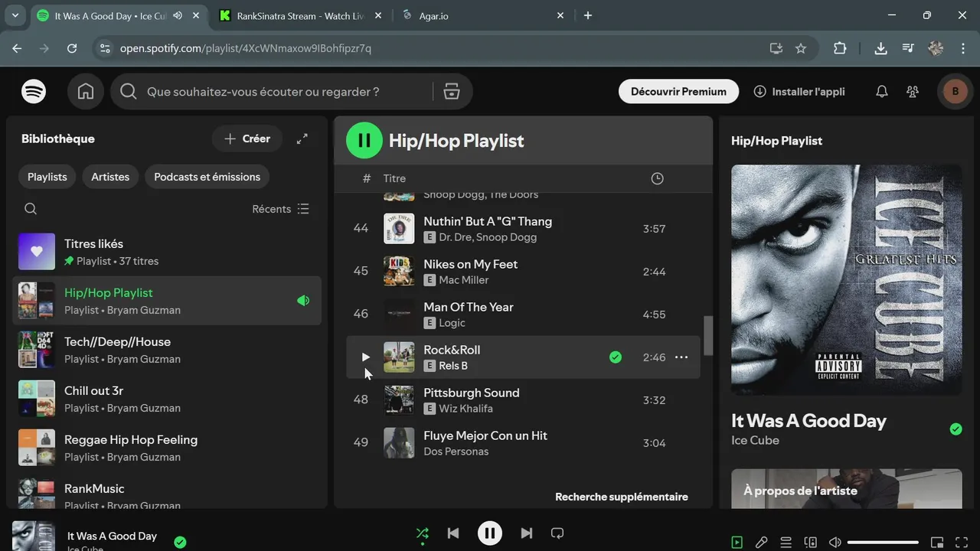Open Chrome extensions puzzle icon
Viewport: 980px width, 551px height.
pos(840,48)
